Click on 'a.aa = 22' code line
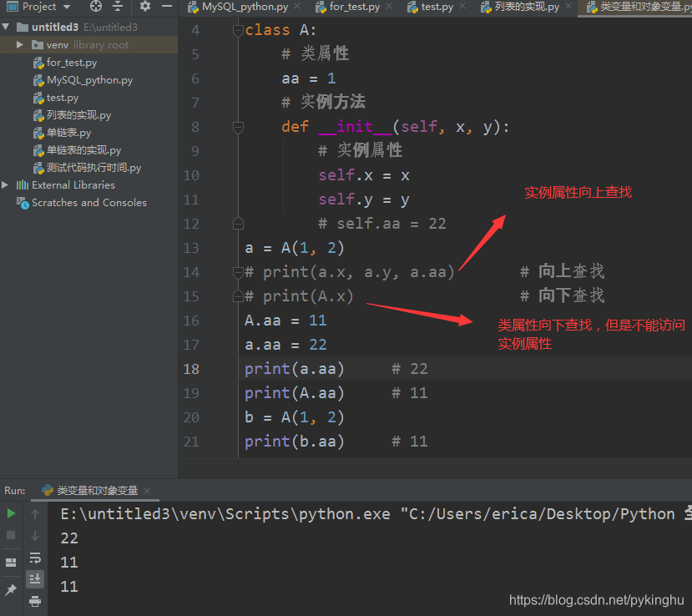This screenshot has height=616, width=692. tap(285, 345)
